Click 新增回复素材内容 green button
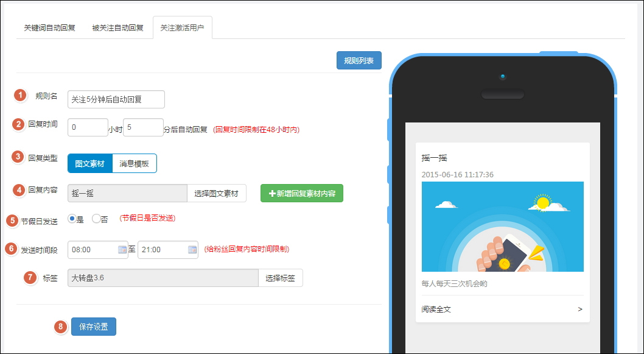Viewport: 644px width, 354px height. (301, 193)
